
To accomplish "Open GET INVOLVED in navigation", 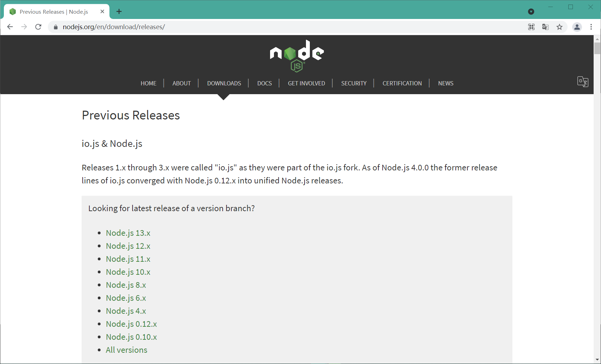I will tap(306, 83).
